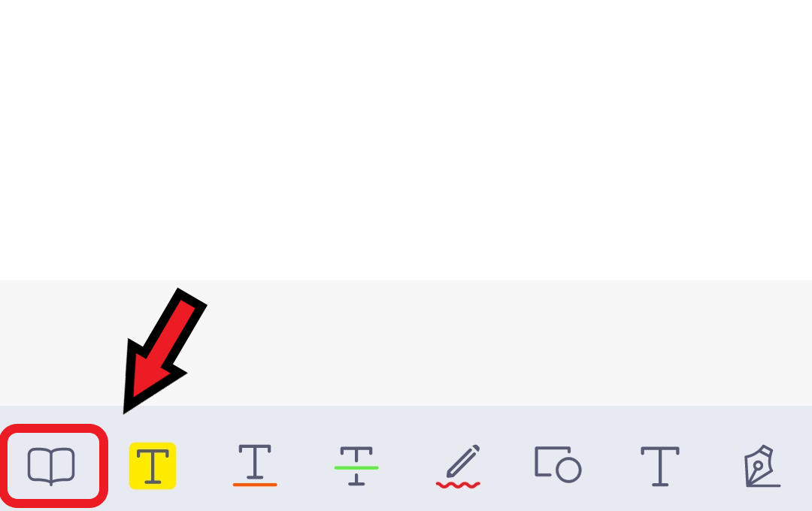Activate the highlighter T on yellow background
Viewport: 812px width, 511px height.
[x=152, y=465]
